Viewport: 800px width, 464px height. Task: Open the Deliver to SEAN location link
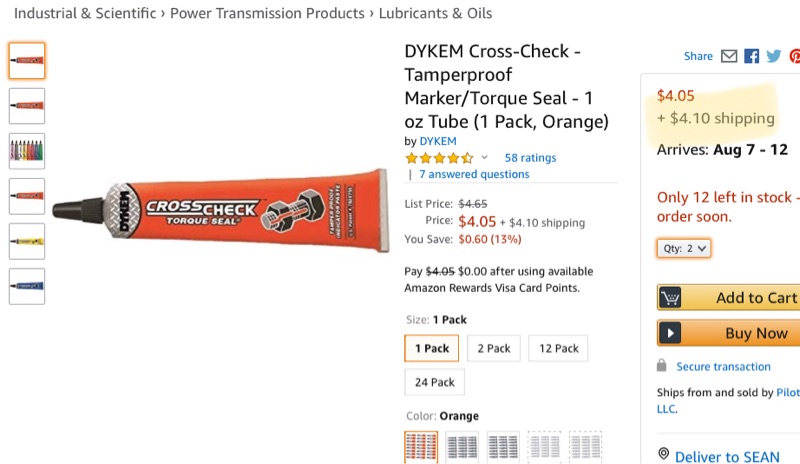[727, 457]
